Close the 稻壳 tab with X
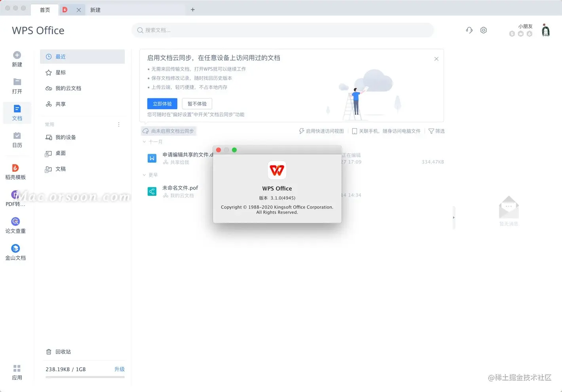The height and width of the screenshot is (392, 562). tap(79, 10)
